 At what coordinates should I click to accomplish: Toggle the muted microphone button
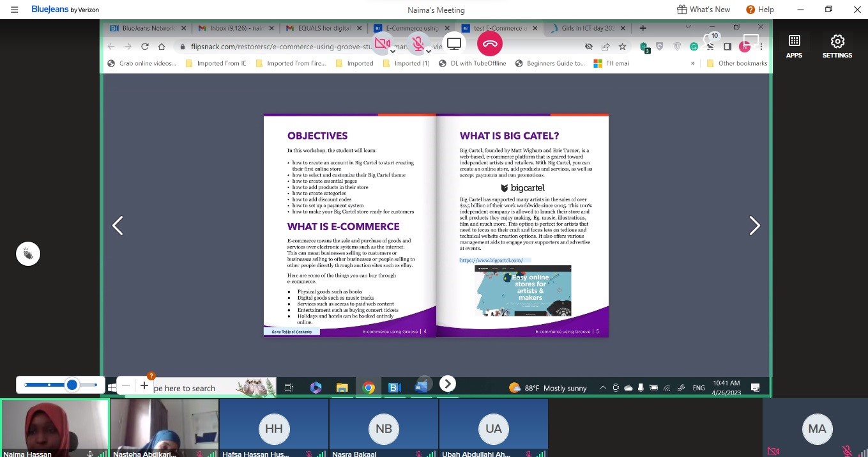click(418, 43)
